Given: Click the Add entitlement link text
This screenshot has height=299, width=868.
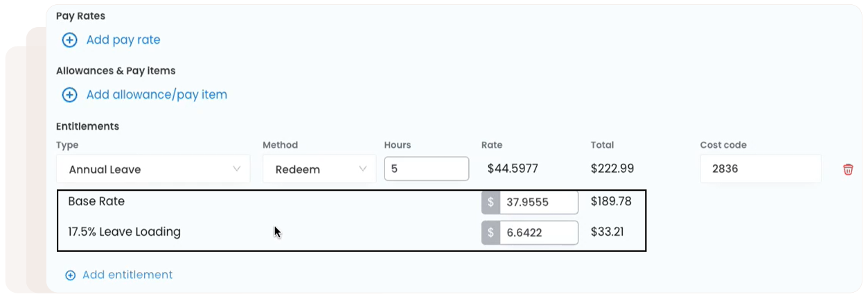Looking at the screenshot, I should 127,275.
